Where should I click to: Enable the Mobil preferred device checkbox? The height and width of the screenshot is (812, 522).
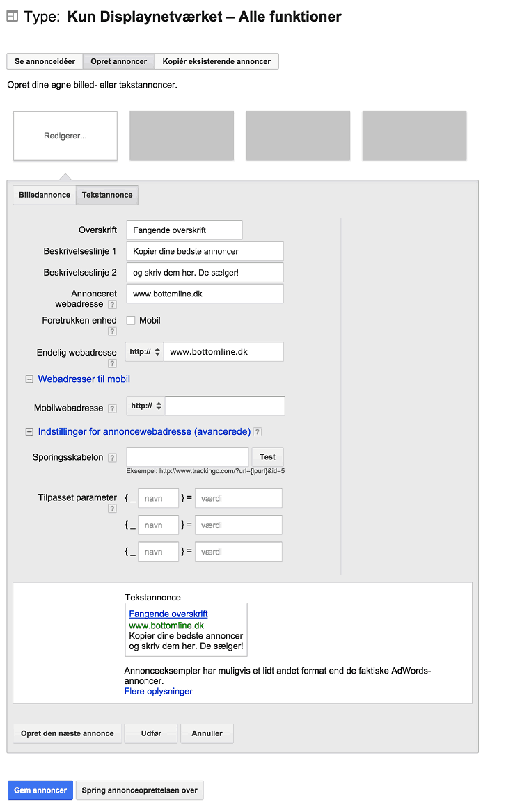click(131, 321)
